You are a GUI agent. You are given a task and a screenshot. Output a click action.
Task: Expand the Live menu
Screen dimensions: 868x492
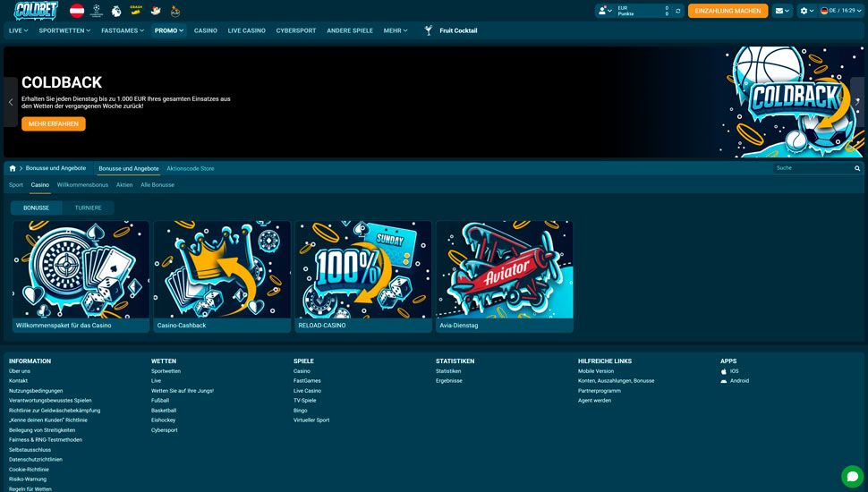18,30
